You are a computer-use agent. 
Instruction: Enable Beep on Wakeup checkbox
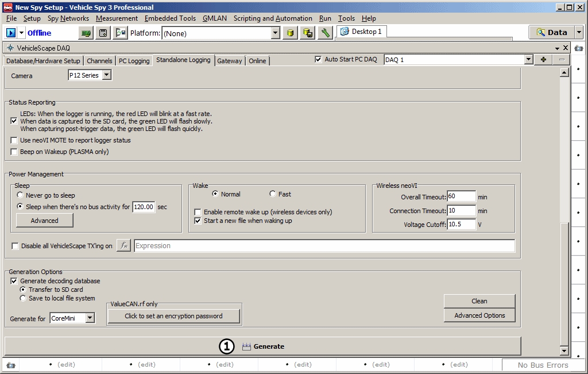[14, 152]
